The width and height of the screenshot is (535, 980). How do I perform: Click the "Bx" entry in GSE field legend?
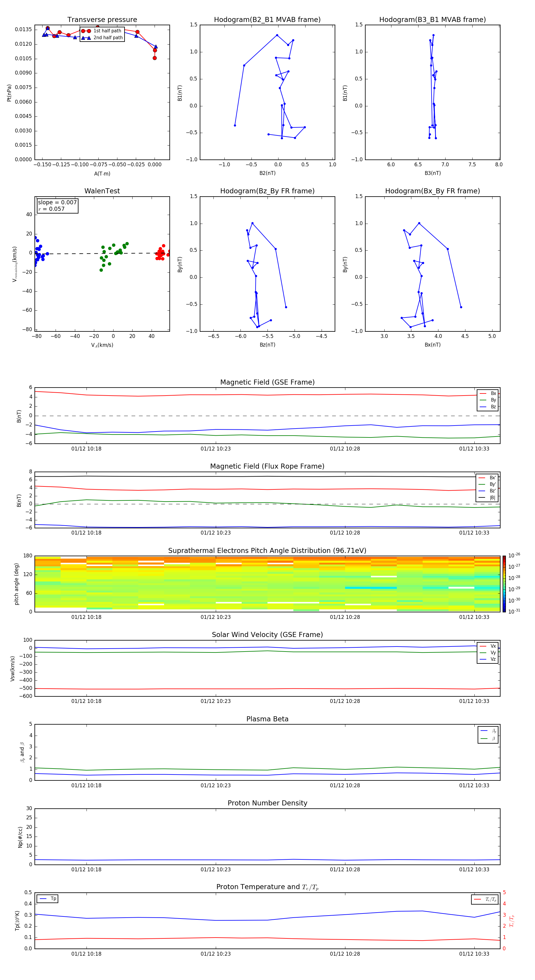pos(488,393)
